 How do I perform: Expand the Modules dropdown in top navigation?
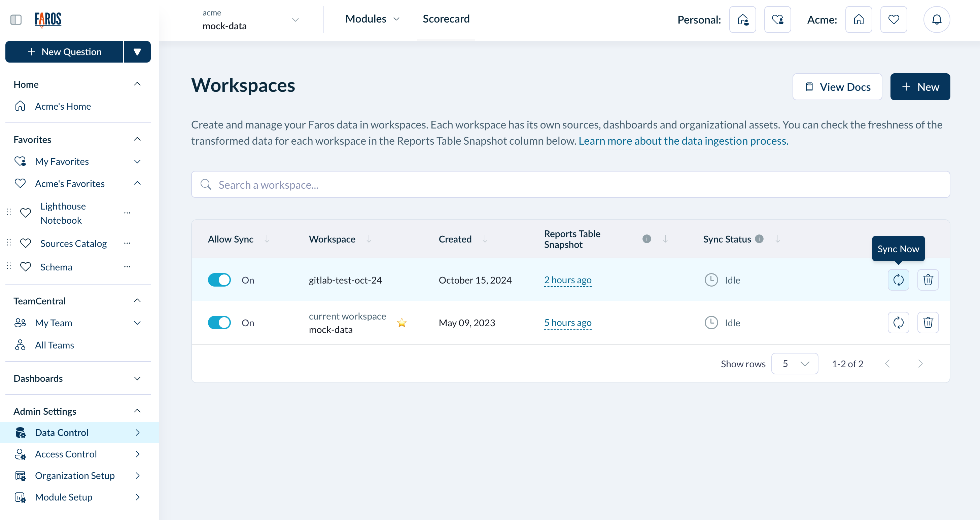[372, 18]
